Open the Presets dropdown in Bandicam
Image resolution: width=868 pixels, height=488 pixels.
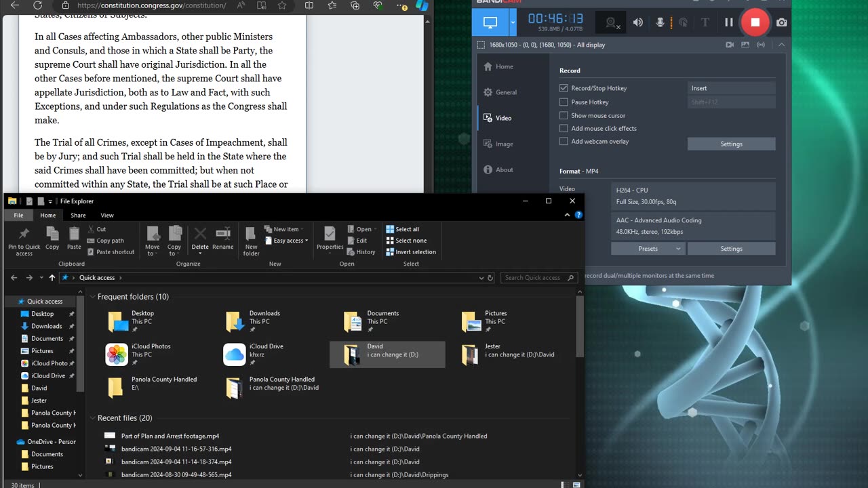[648, 249]
